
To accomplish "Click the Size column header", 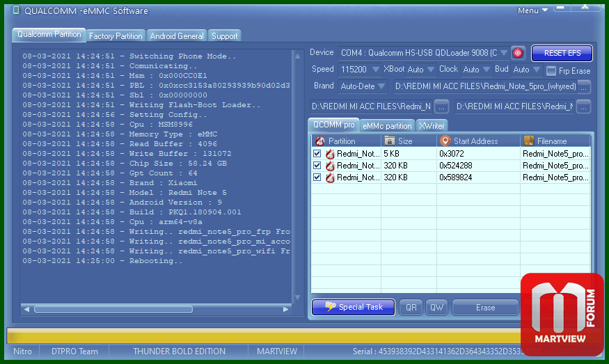I will 409,141.
